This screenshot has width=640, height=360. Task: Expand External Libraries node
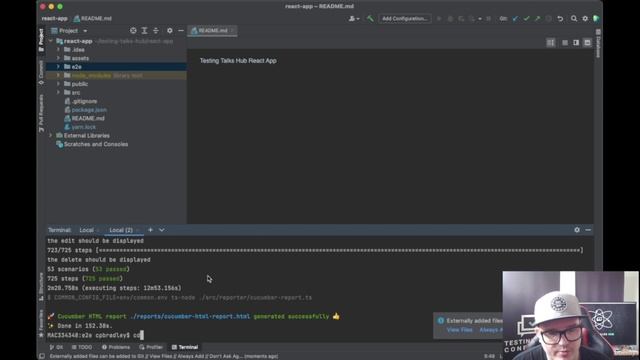click(51, 136)
